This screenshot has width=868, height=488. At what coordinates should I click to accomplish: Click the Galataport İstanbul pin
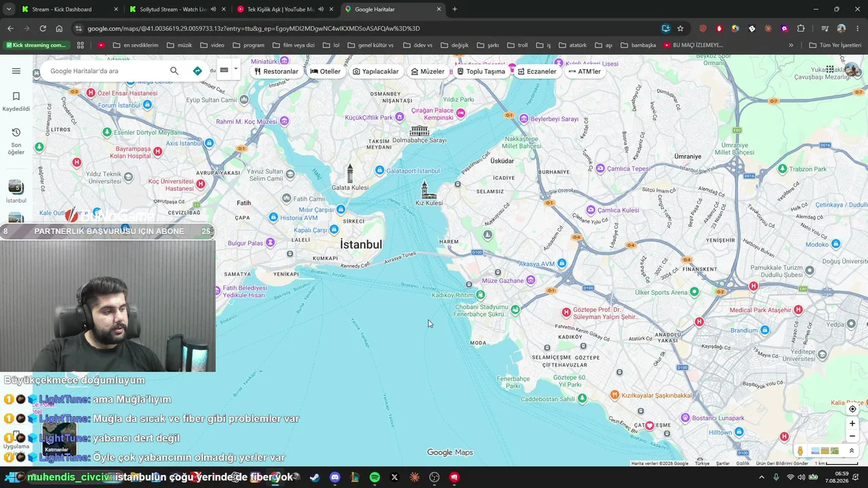pos(380,171)
